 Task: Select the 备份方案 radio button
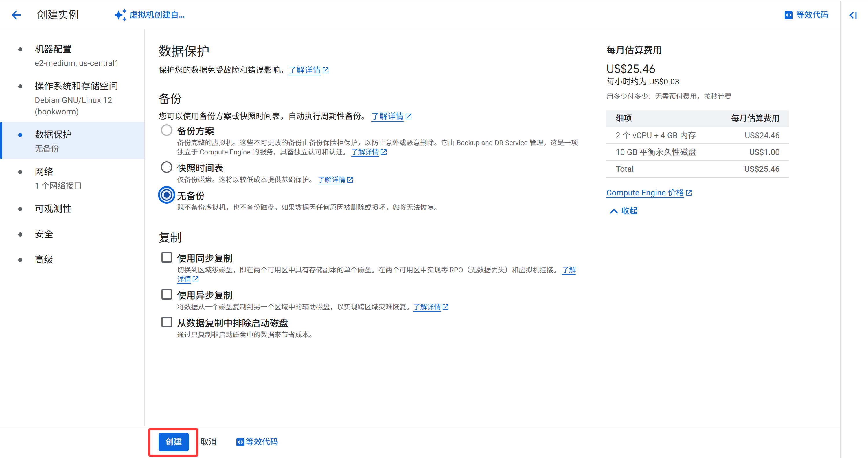[166, 130]
